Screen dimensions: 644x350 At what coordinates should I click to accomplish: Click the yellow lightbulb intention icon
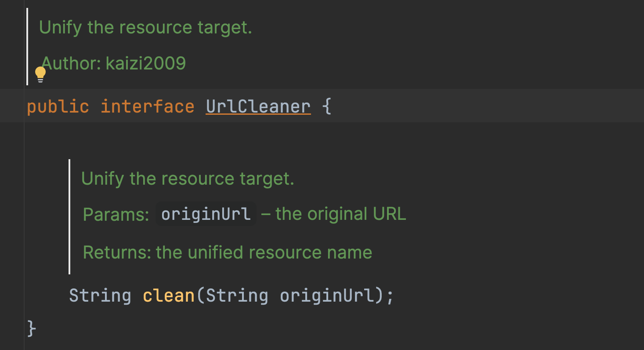click(40, 74)
